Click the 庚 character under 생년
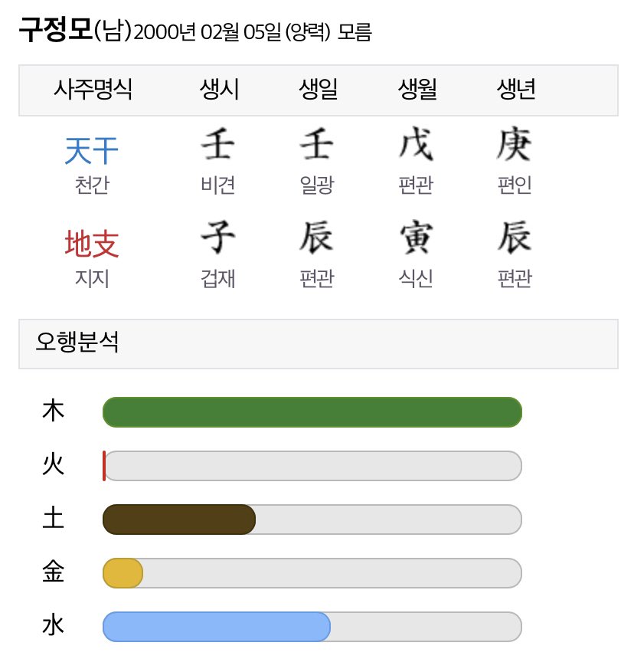 (515, 144)
